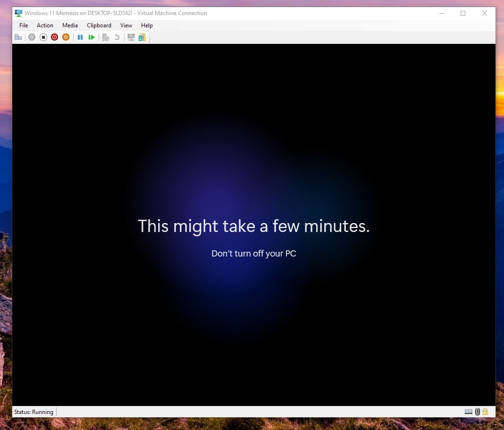The width and height of the screenshot is (504, 430).
Task: Click the grayed-out Start power icon
Action: (x=32, y=37)
